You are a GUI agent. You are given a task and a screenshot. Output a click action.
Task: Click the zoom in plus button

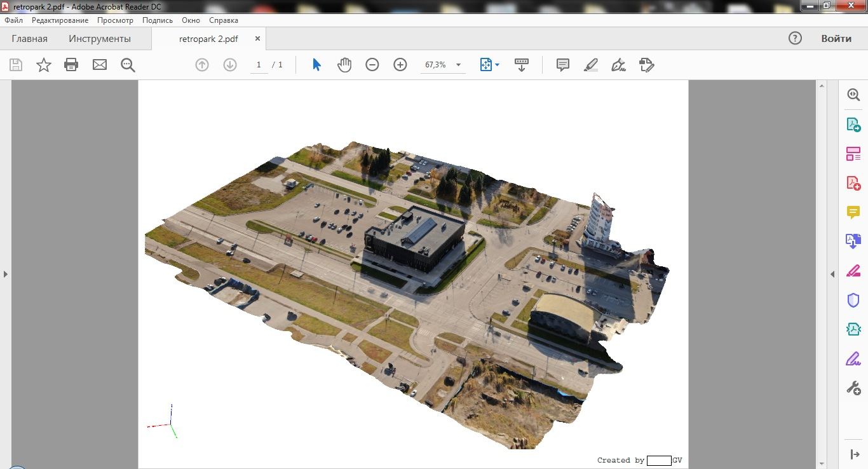pos(400,65)
